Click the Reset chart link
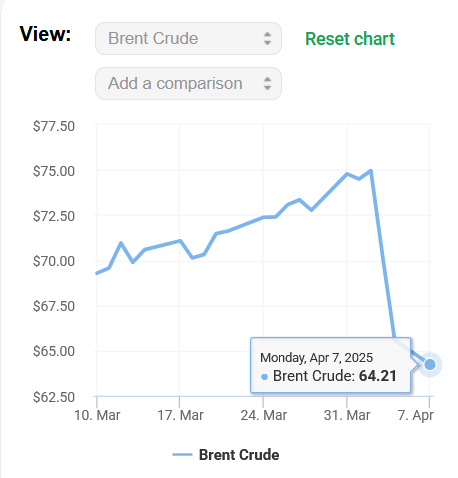This screenshot has width=458, height=478. click(350, 39)
